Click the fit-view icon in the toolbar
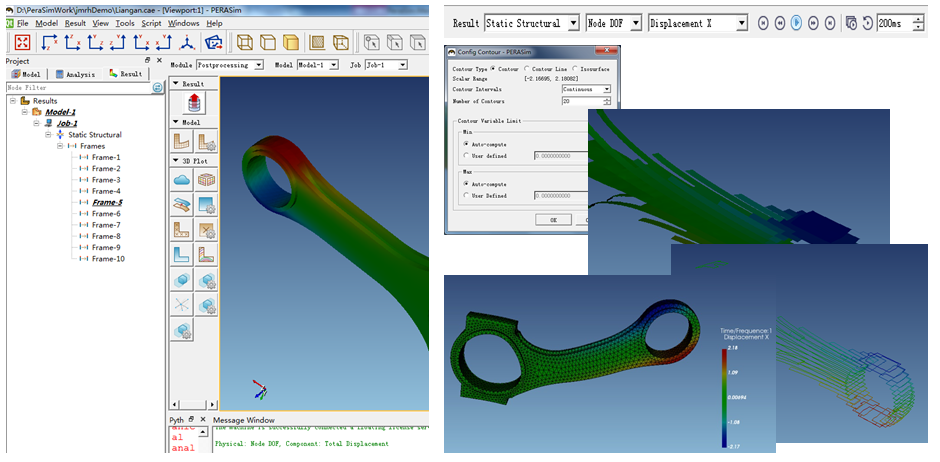 22,42
